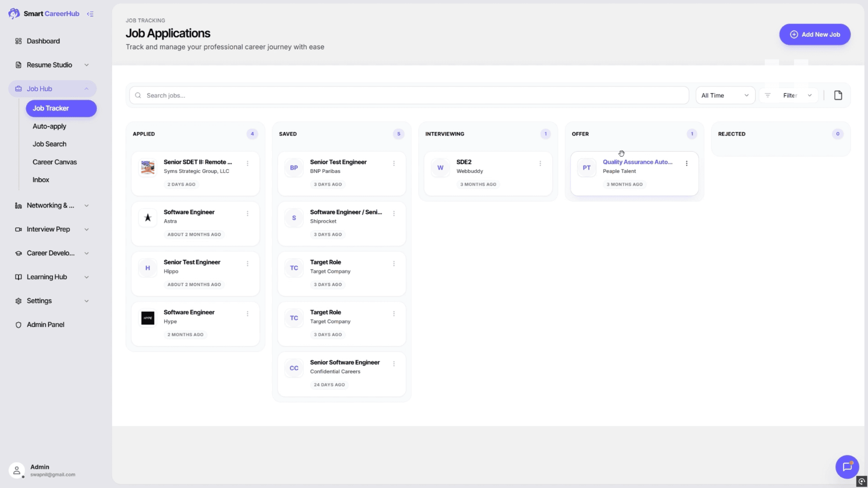Open options menu for Astra Software Engineer card

[248, 214]
